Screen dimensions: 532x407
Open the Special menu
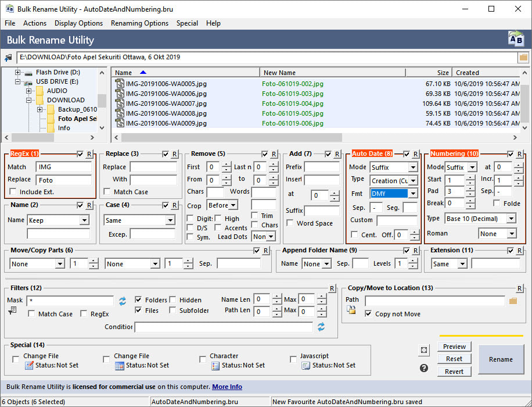point(187,23)
